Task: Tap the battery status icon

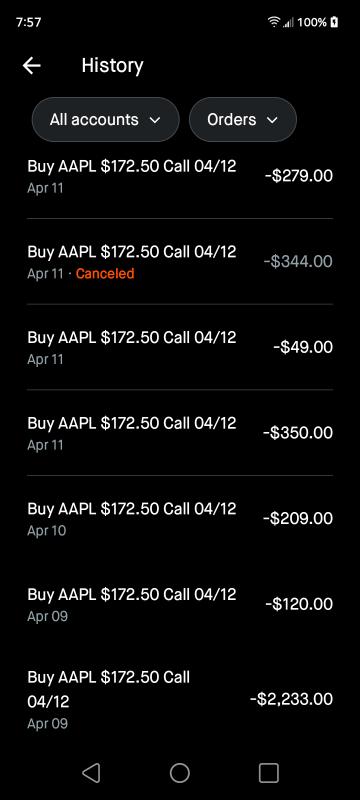Action: [335, 22]
